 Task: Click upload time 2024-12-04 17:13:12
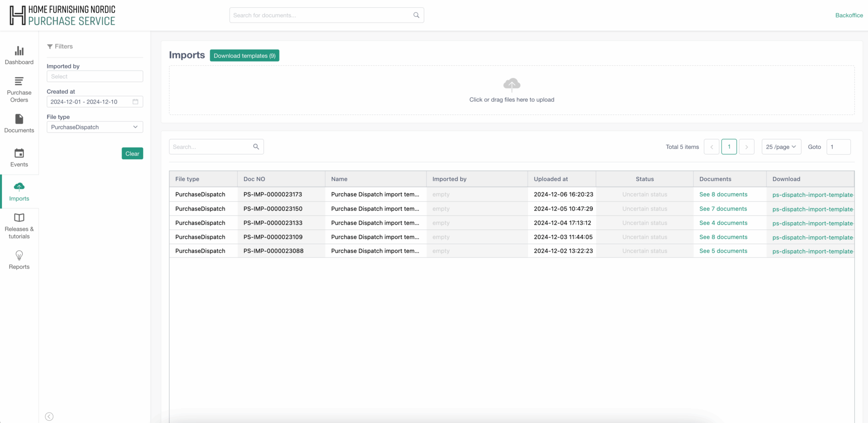point(562,223)
